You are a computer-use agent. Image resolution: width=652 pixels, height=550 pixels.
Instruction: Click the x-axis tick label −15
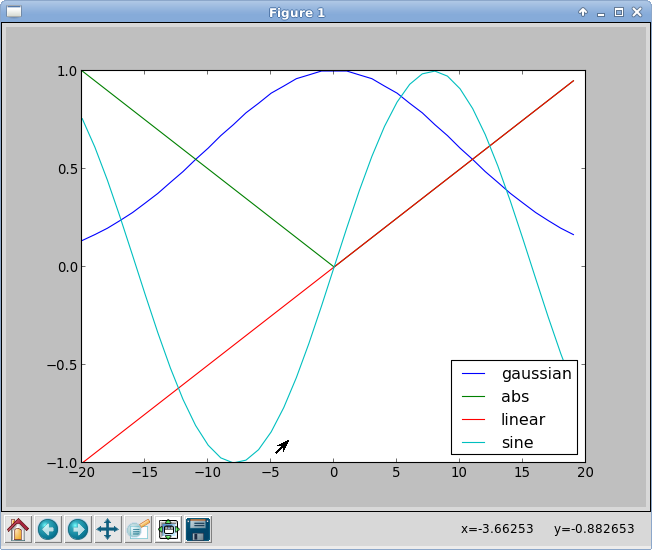(144, 472)
